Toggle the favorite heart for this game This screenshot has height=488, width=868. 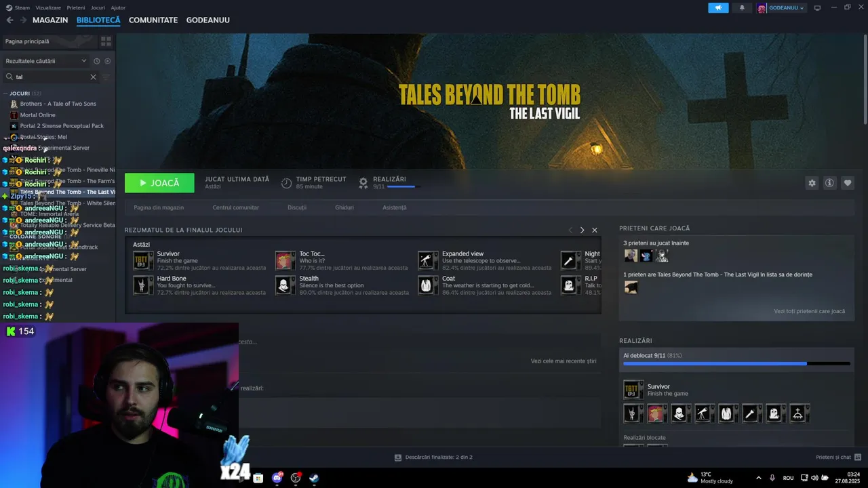click(x=848, y=183)
